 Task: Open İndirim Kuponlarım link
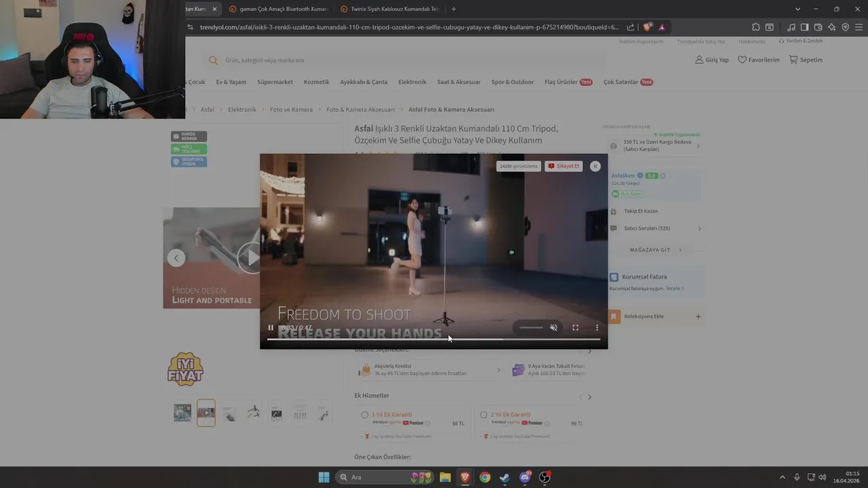pos(641,41)
